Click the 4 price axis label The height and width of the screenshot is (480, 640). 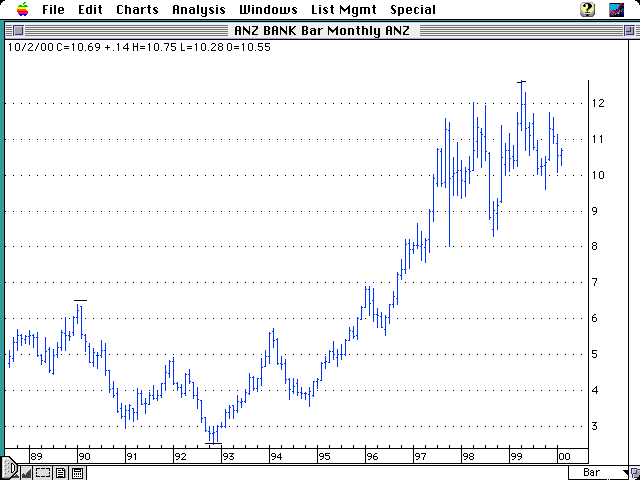pos(595,390)
